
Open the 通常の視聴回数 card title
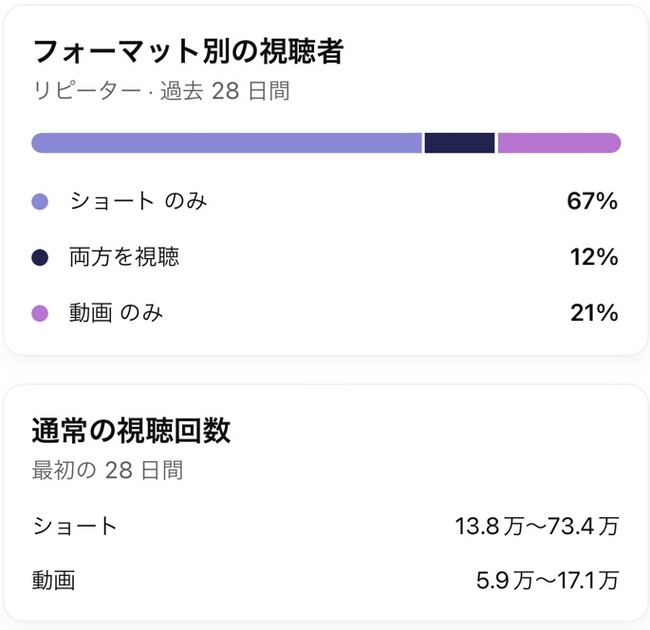pos(132,431)
